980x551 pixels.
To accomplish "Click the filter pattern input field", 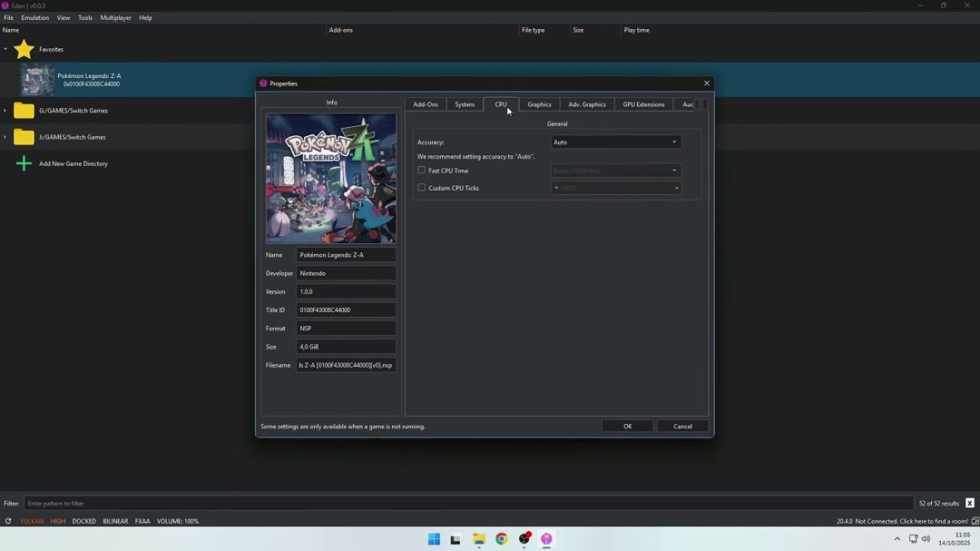I will (467, 503).
